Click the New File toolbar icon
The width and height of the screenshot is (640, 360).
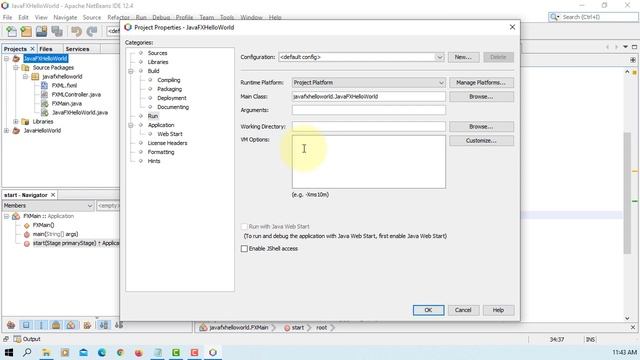click(x=11, y=31)
